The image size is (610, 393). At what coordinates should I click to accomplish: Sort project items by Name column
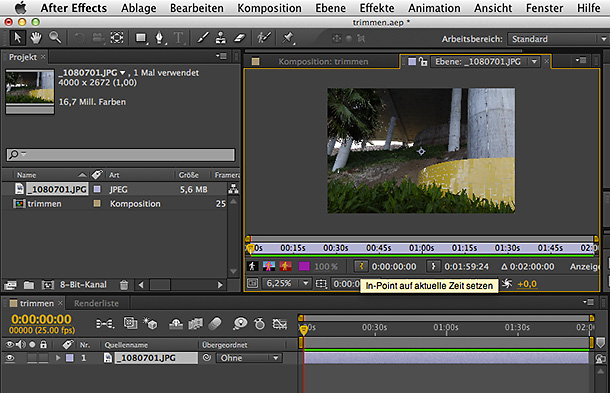[x=26, y=175]
